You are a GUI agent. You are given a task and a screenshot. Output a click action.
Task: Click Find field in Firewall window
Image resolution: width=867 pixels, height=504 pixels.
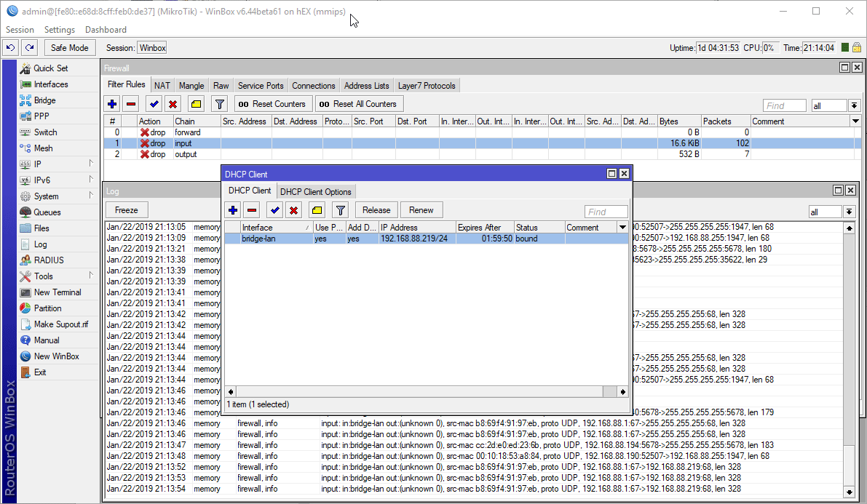785,105
